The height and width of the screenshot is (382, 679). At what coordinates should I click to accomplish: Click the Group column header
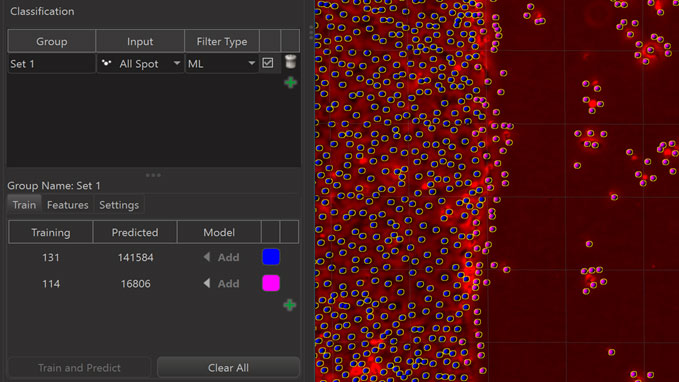(52, 41)
